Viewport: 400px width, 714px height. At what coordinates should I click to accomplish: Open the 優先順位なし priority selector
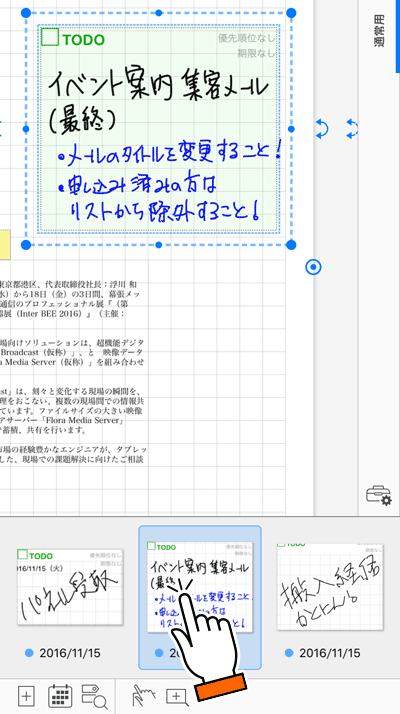coord(246,39)
